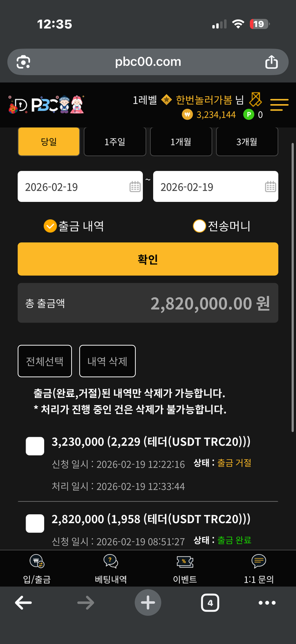Check the 3,230,000 withdrawal entry checkbox
Viewport: 296px width, 644px height.
[35, 446]
